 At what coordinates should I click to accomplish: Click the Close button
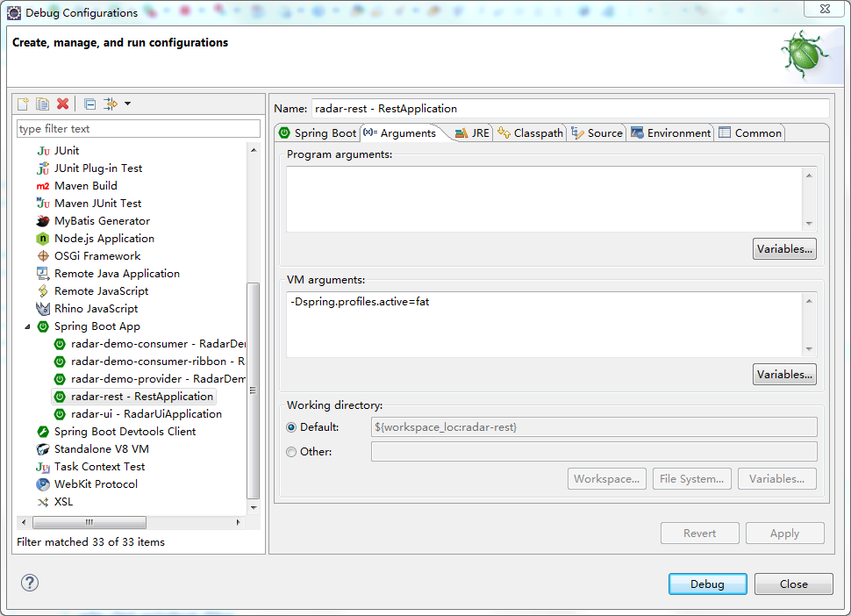793,584
